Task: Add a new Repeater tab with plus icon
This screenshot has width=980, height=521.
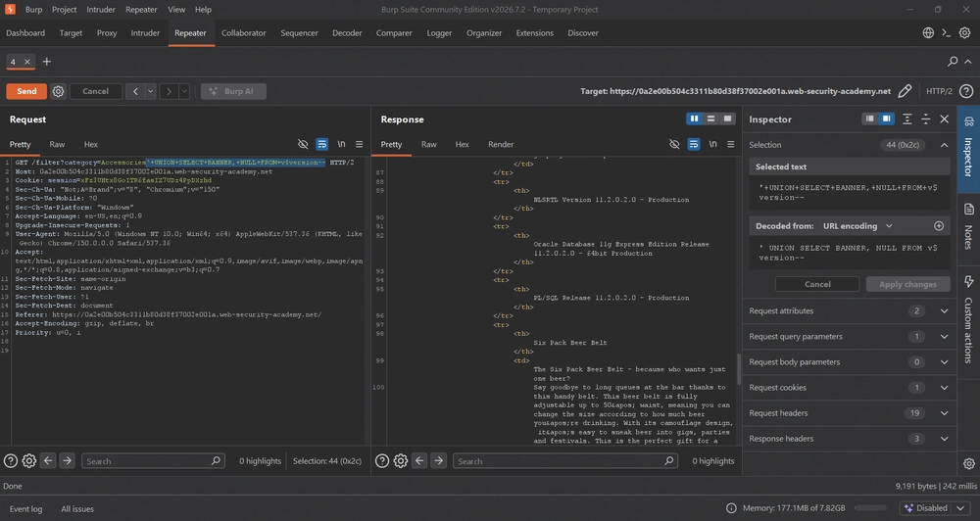Action: point(46,62)
